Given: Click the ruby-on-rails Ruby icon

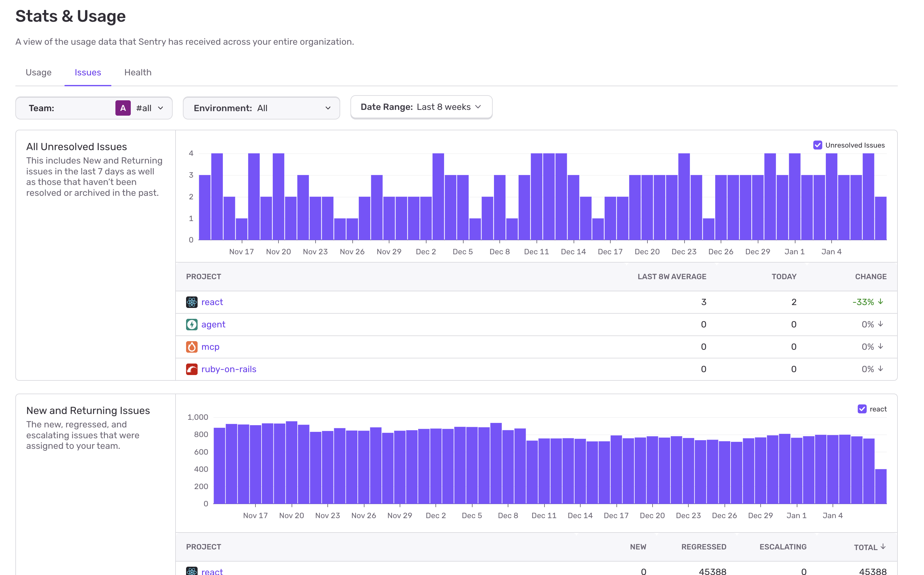Looking at the screenshot, I should point(192,369).
